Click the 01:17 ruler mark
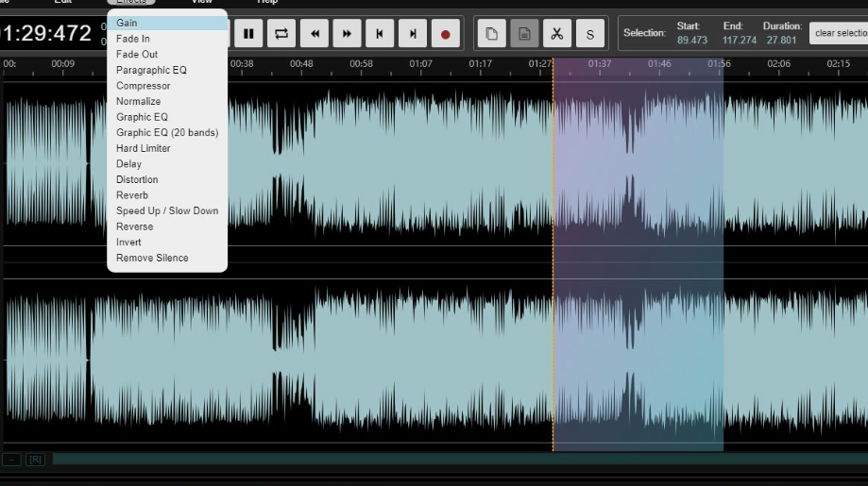 480,63
